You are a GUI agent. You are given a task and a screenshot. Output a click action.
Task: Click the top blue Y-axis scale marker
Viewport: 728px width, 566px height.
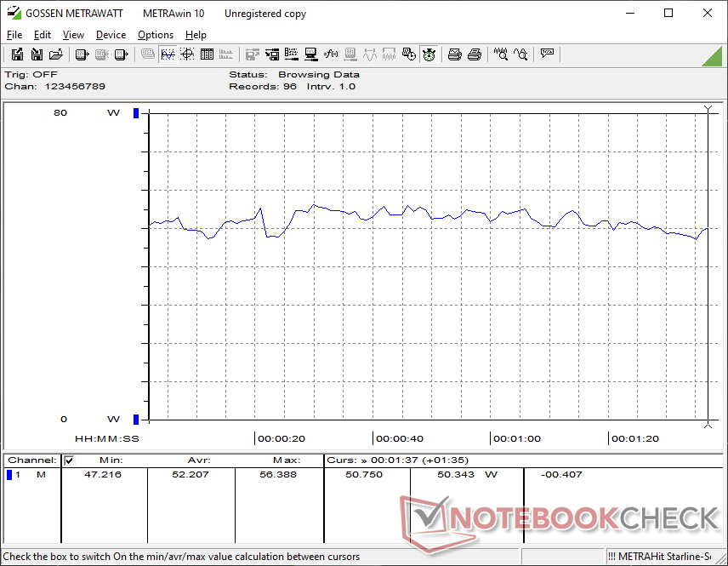click(x=135, y=113)
